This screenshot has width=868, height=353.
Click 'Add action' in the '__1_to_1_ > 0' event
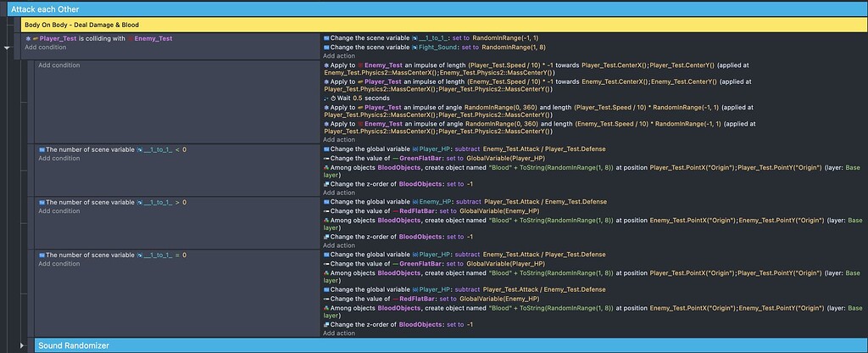click(339, 245)
